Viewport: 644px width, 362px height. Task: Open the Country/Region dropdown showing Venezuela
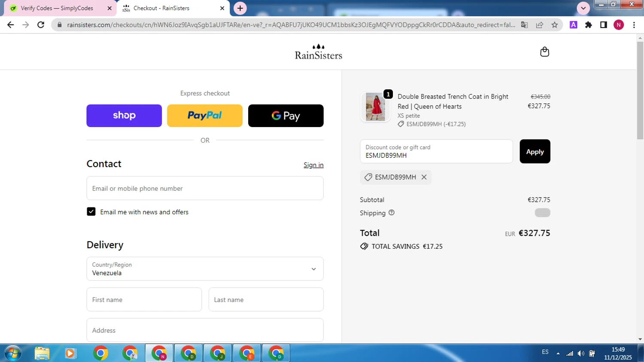(205, 269)
